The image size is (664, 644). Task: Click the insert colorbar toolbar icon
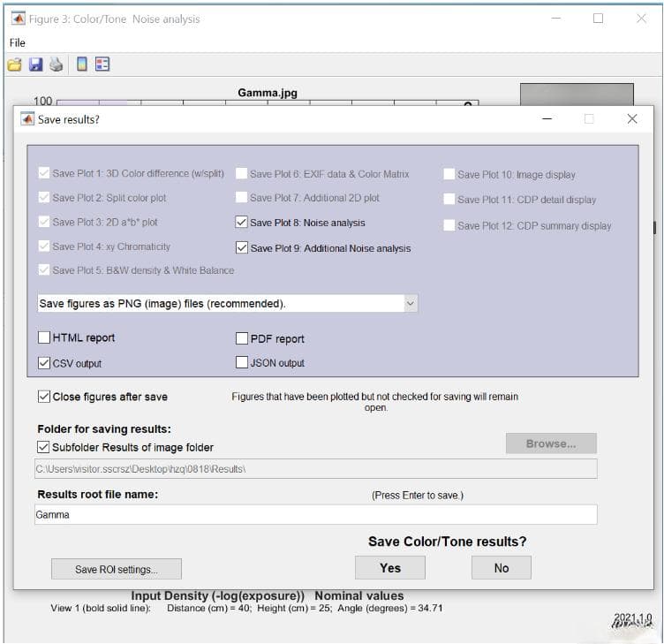(x=82, y=64)
